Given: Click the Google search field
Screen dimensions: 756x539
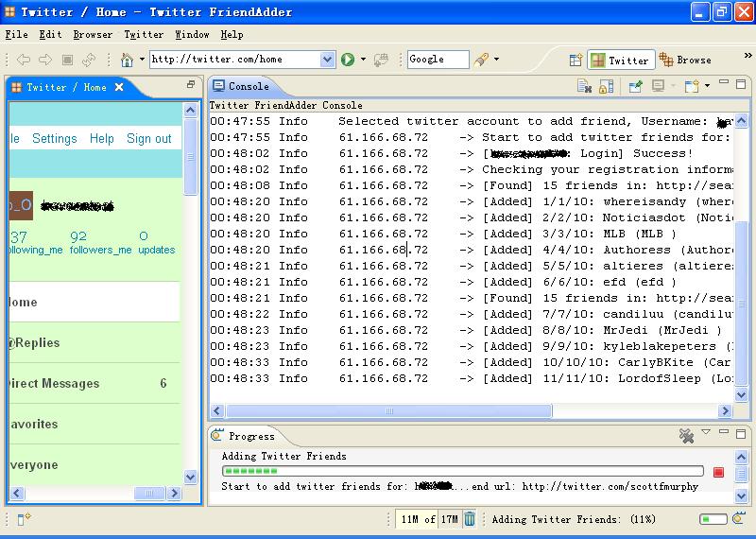Looking at the screenshot, I should (438, 60).
